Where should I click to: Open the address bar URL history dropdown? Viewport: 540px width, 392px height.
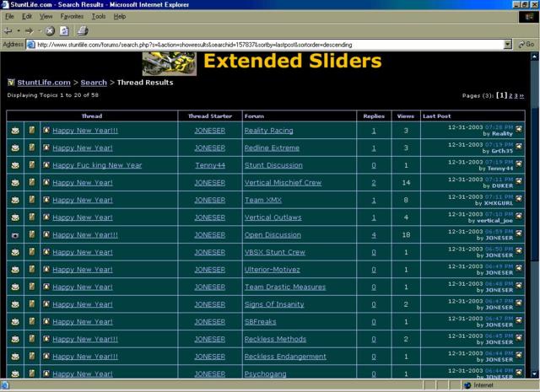click(507, 45)
